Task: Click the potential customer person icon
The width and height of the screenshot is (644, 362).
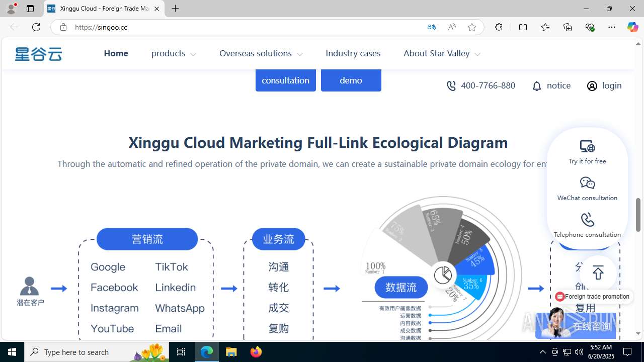Action: 29,286
